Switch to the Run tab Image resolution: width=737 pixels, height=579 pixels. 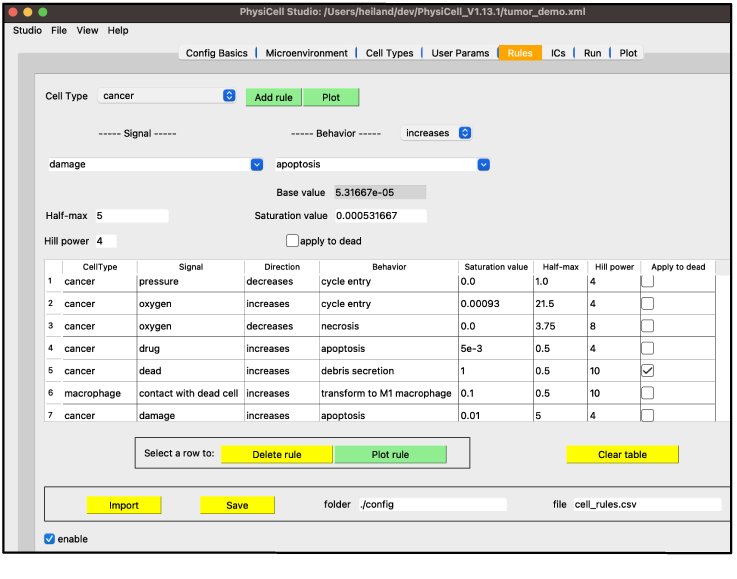click(x=592, y=53)
